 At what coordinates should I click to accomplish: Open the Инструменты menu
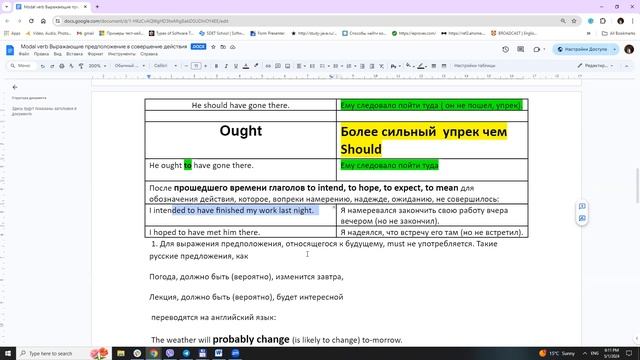click(x=122, y=54)
